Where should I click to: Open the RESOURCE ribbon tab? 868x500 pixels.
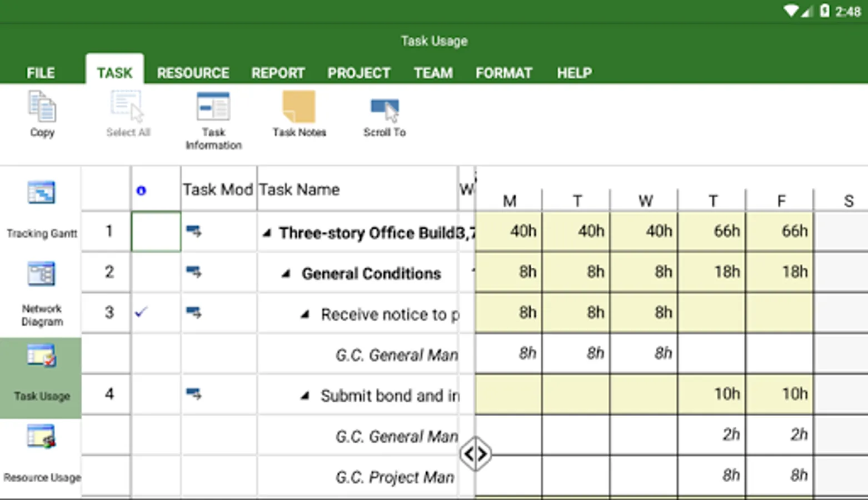click(193, 73)
